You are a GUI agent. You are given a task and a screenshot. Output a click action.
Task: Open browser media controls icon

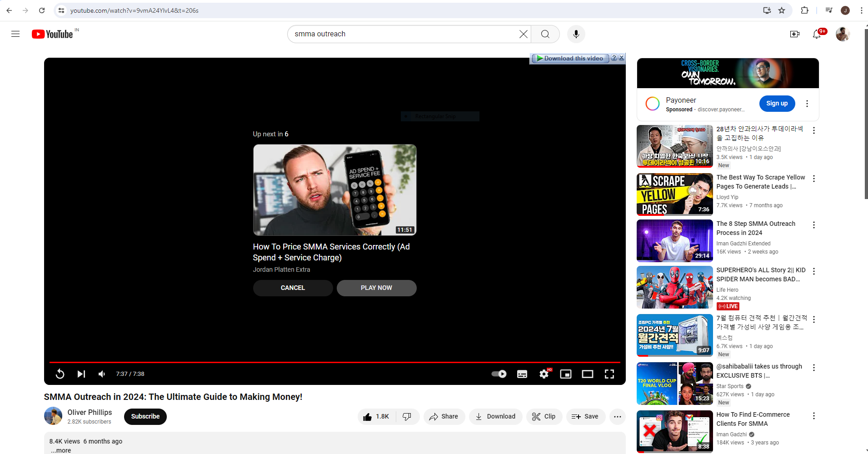829,10
